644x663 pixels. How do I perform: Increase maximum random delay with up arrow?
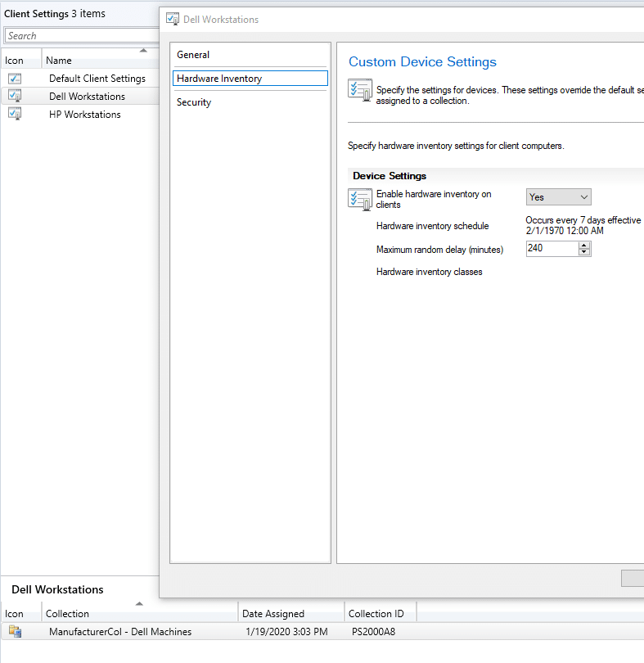coord(584,246)
